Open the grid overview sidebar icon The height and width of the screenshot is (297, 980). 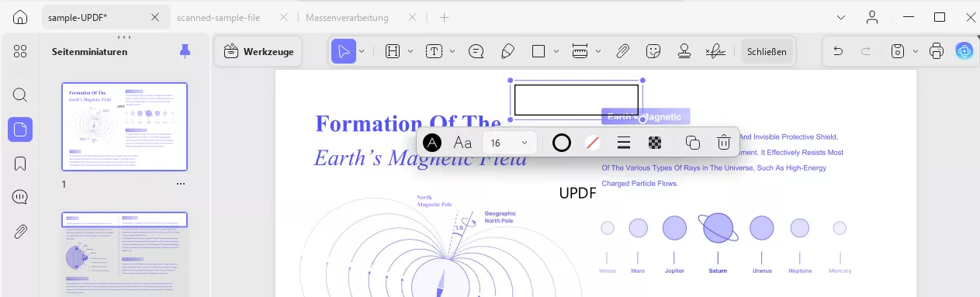pyautogui.click(x=20, y=51)
